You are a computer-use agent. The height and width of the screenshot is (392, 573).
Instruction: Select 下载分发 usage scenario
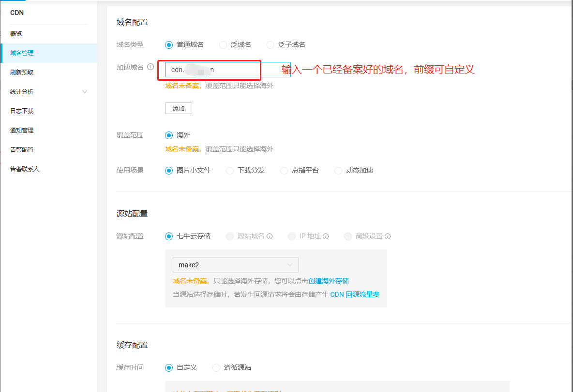(230, 171)
